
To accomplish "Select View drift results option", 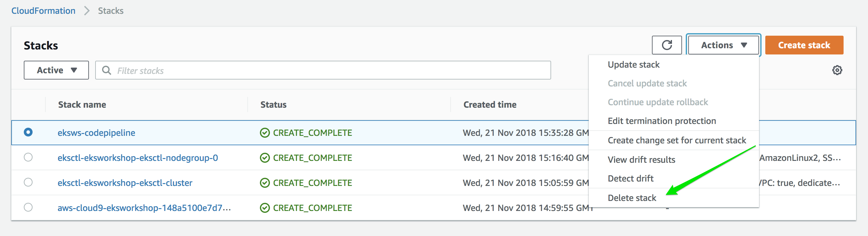I will coord(641,160).
